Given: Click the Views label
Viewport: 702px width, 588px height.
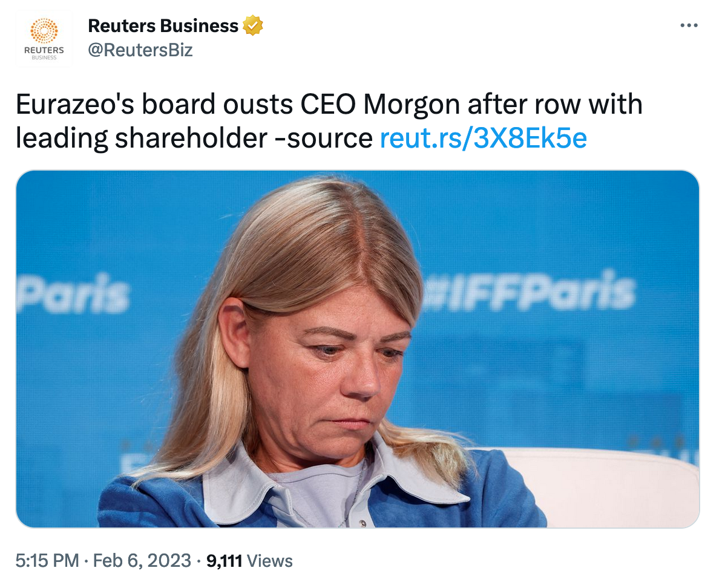Looking at the screenshot, I should 270,561.
